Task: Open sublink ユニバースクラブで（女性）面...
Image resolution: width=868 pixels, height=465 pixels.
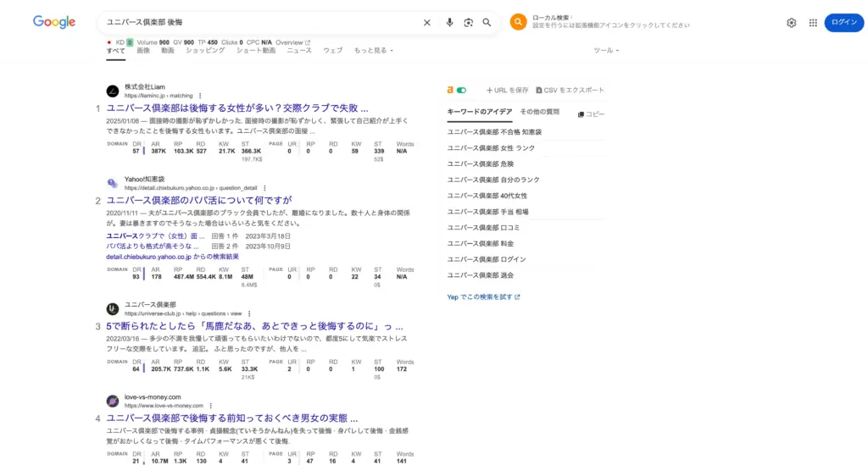Action: tap(155, 236)
